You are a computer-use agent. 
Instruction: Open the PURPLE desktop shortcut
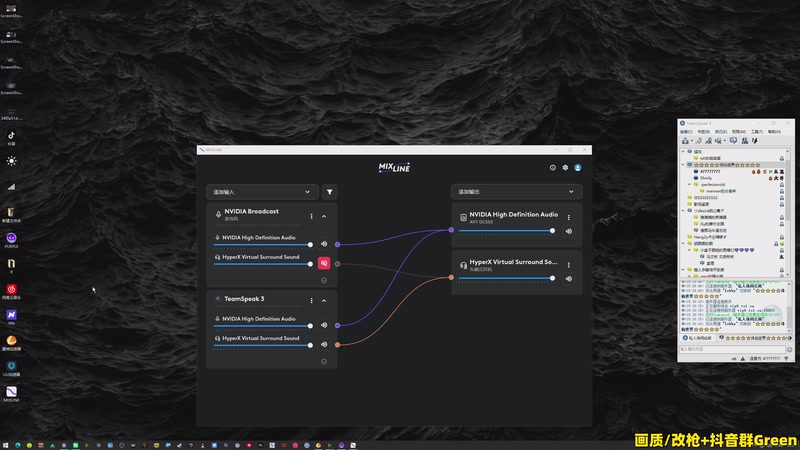click(x=11, y=240)
